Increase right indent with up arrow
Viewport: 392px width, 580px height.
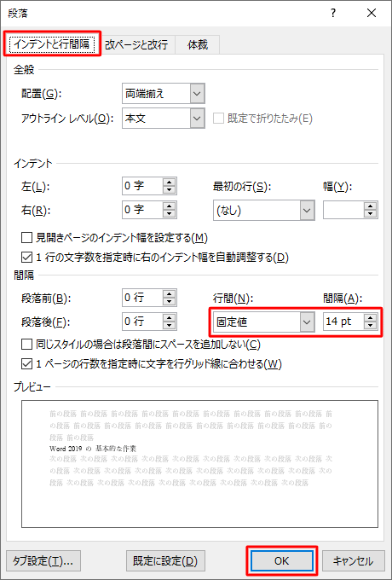pyautogui.click(x=170, y=206)
